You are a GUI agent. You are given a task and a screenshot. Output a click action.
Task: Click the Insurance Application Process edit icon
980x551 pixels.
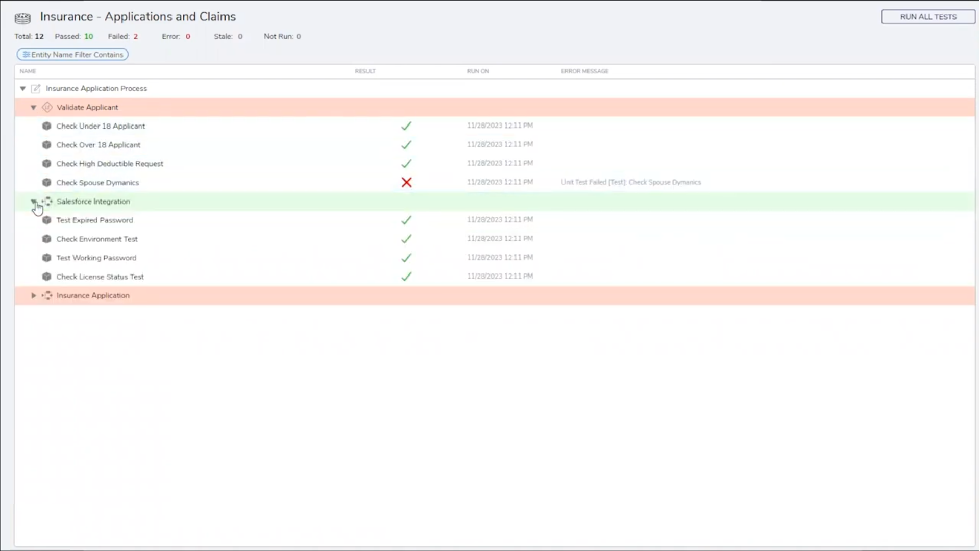click(x=36, y=89)
